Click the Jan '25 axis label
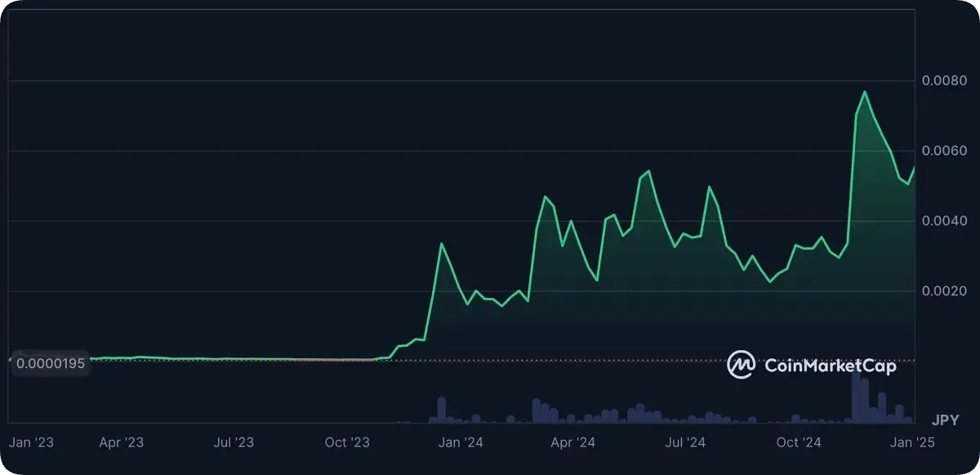This screenshot has height=475, width=980. (x=911, y=442)
